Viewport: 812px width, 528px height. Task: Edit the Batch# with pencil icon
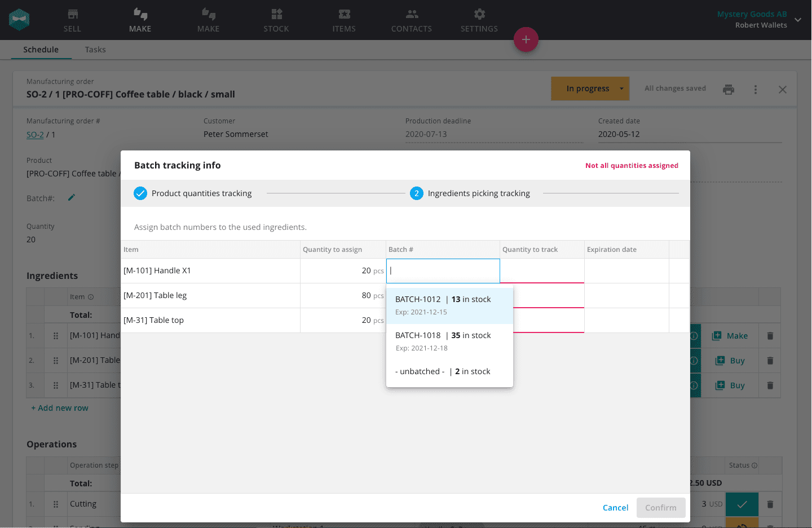click(x=72, y=198)
